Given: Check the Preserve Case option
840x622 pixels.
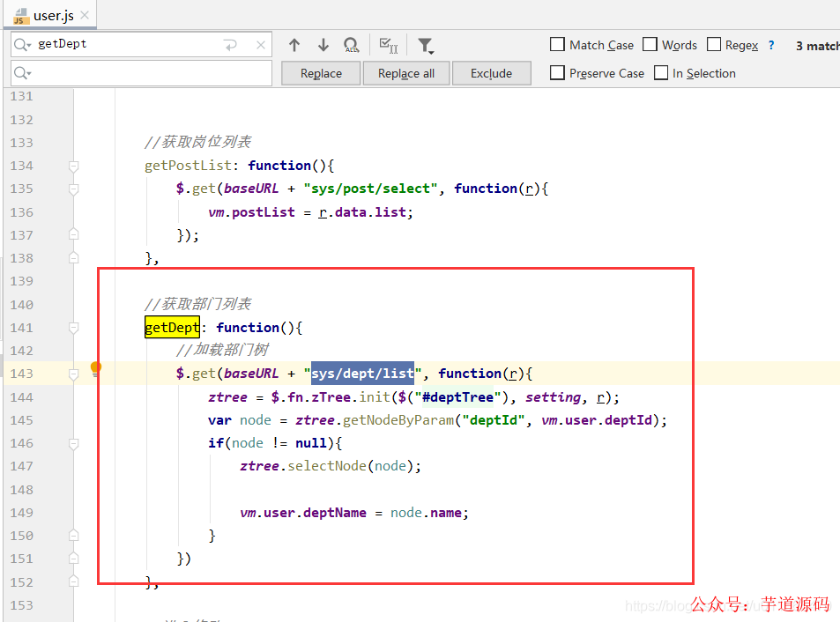Looking at the screenshot, I should (x=557, y=73).
